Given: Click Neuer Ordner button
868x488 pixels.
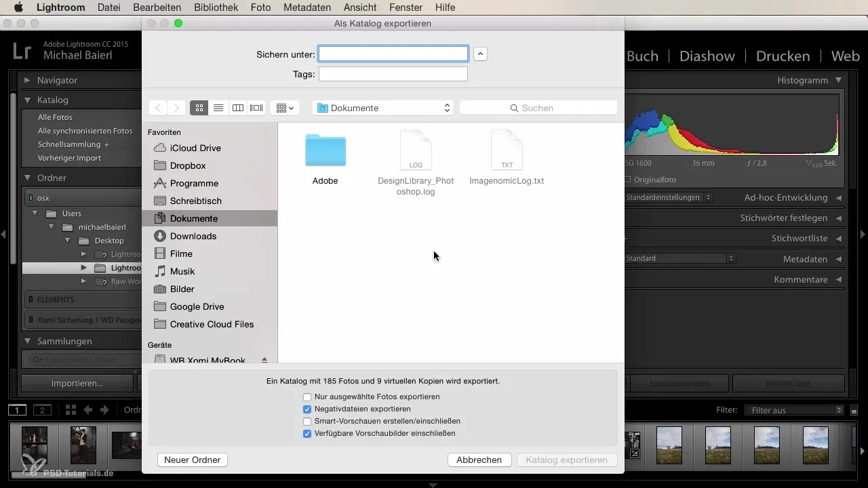Looking at the screenshot, I should point(192,460).
